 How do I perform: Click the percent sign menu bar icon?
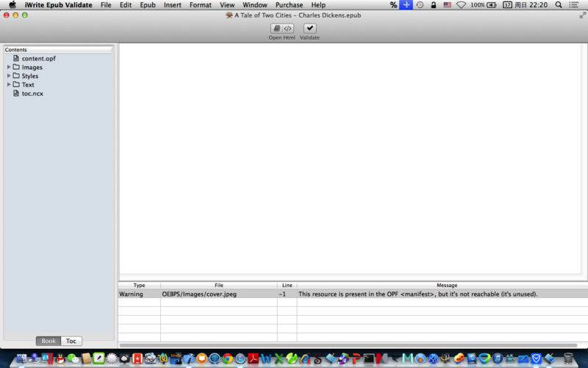pyautogui.click(x=393, y=5)
